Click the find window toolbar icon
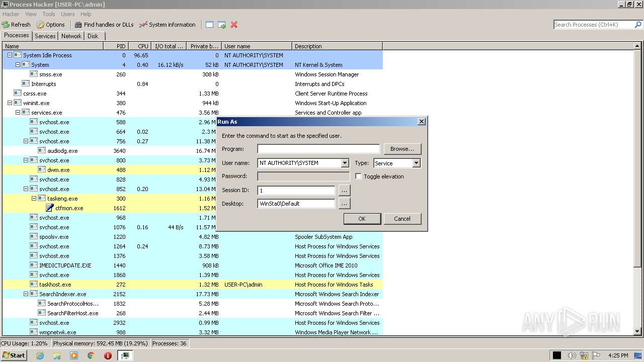This screenshot has width=644, height=362. pyautogui.click(x=209, y=25)
